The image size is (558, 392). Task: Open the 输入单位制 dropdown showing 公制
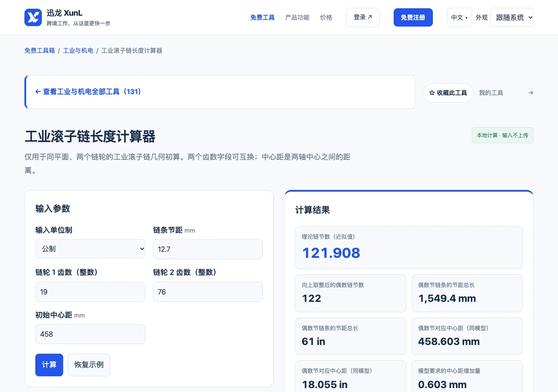click(x=90, y=249)
